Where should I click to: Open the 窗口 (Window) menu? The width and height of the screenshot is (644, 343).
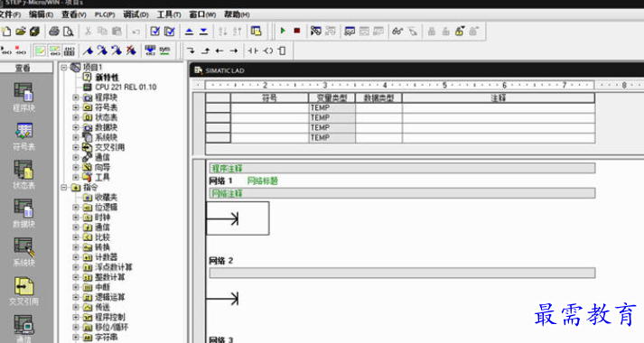(202, 14)
